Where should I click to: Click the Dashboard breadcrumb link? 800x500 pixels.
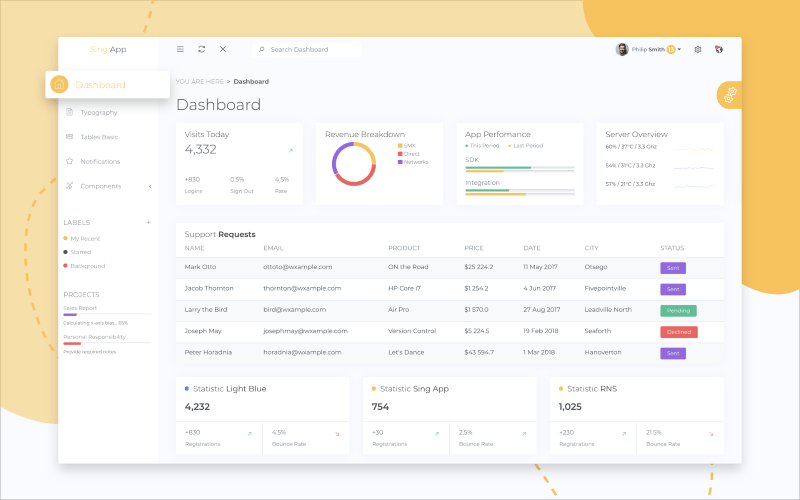(x=251, y=82)
